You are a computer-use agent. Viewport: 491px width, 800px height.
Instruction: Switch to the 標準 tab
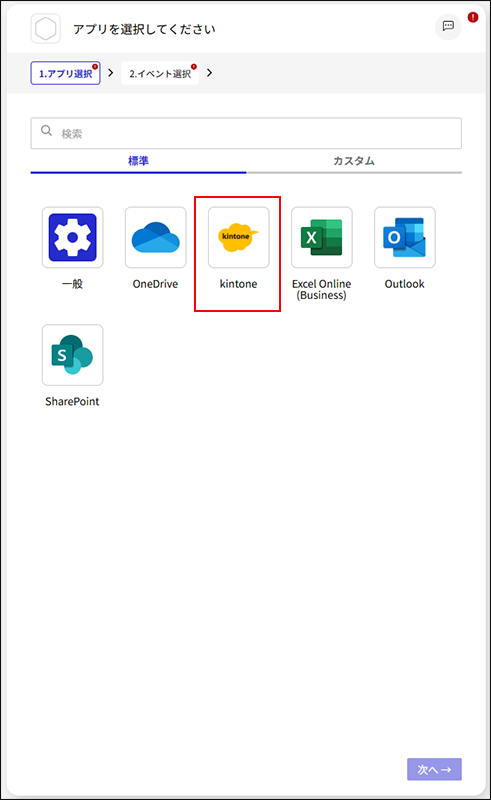tap(138, 161)
